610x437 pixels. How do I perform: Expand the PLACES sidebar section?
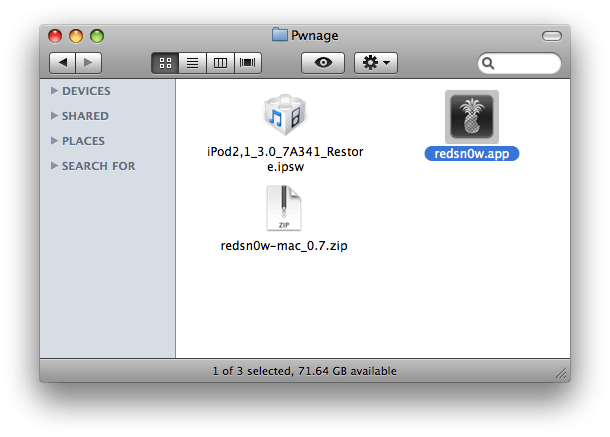pos(54,140)
